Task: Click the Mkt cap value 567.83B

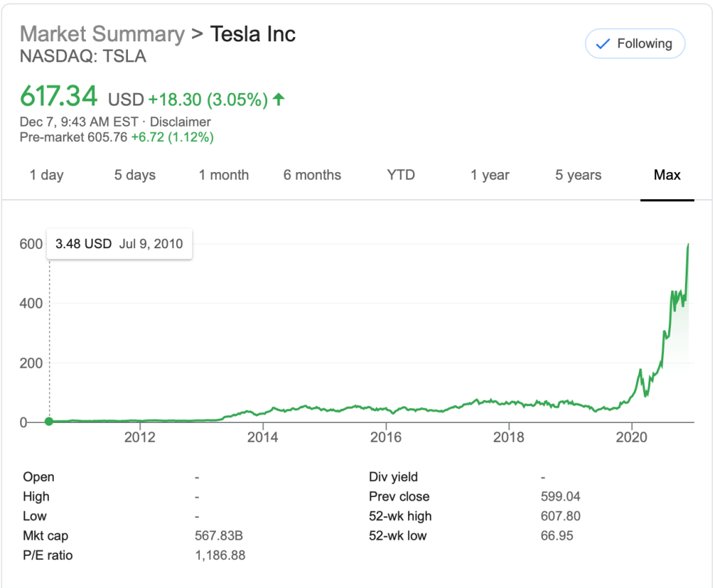Action: pos(219,536)
